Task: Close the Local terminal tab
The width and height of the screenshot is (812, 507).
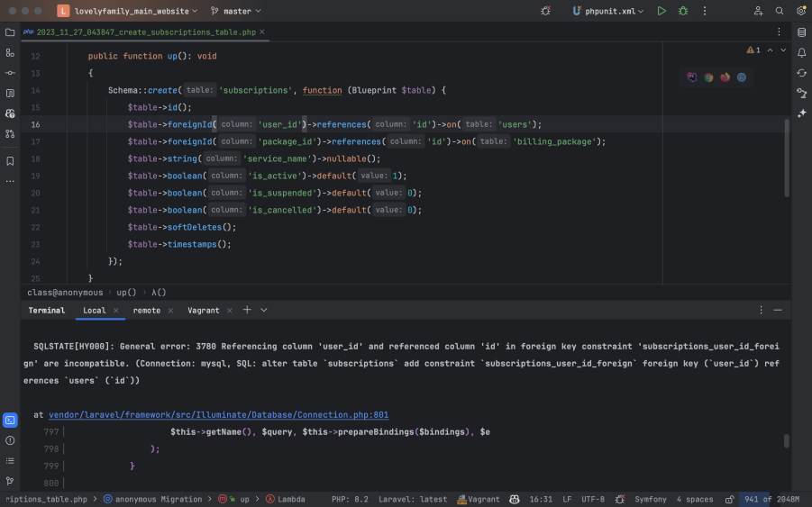Action: [116, 311]
